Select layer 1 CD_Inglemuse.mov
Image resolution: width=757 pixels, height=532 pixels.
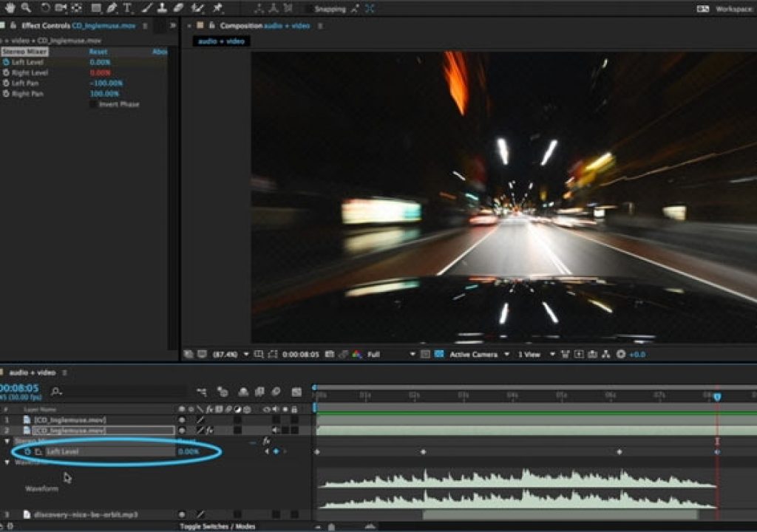[70, 420]
